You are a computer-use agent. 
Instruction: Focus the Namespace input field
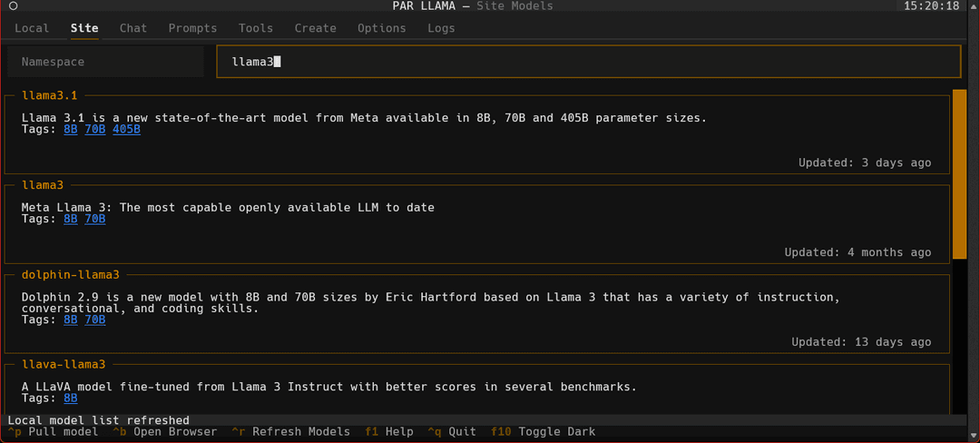pyautogui.click(x=105, y=62)
